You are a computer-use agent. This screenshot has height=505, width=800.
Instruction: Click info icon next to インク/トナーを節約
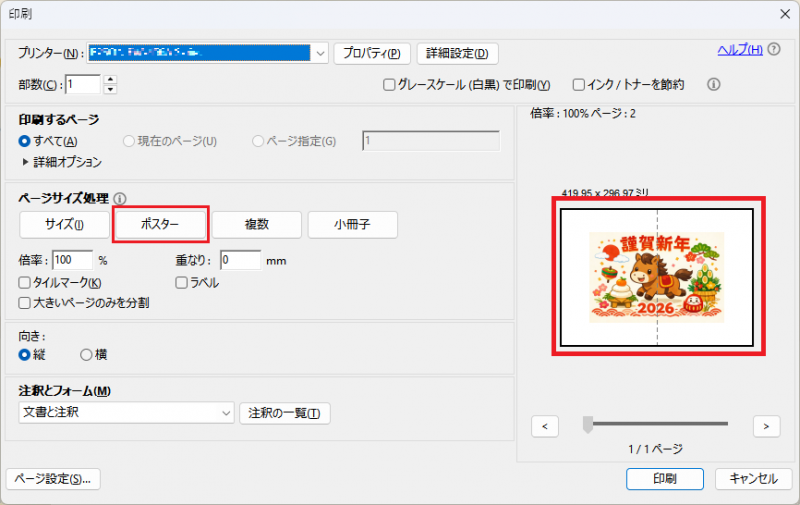(x=714, y=85)
